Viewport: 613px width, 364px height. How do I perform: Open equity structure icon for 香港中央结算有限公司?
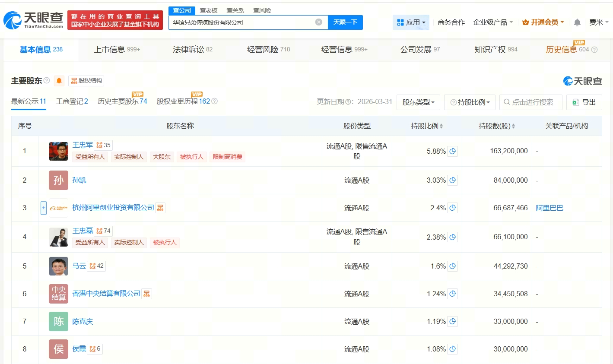[147, 294]
